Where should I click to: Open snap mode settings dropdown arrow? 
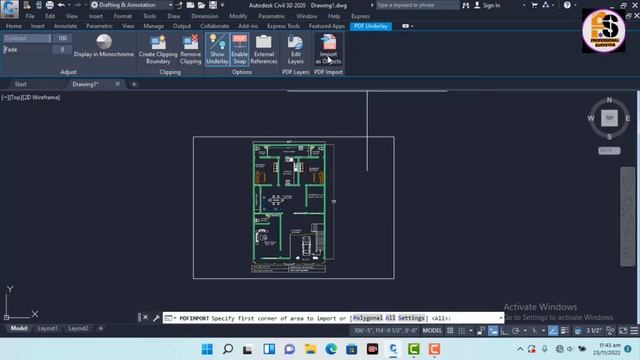[x=471, y=331]
